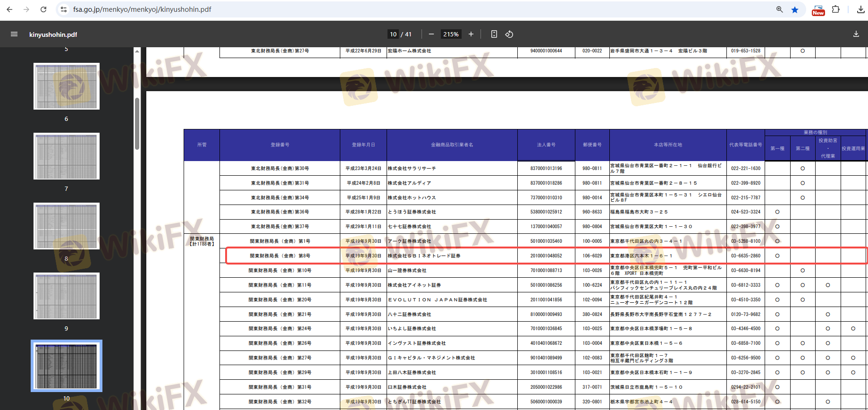Image resolution: width=868 pixels, height=410 pixels.
Task: Download the PDF from the viewer toolbar
Action: coord(856,34)
